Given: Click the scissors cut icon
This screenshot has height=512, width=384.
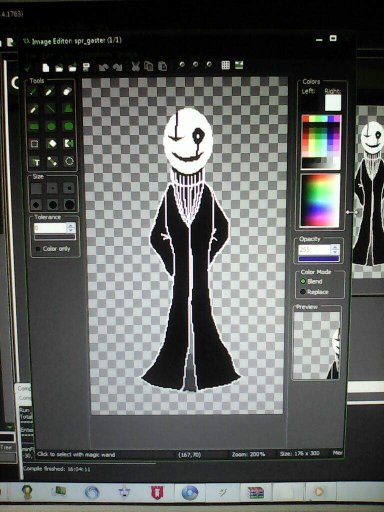Looking at the screenshot, I should [x=135, y=66].
